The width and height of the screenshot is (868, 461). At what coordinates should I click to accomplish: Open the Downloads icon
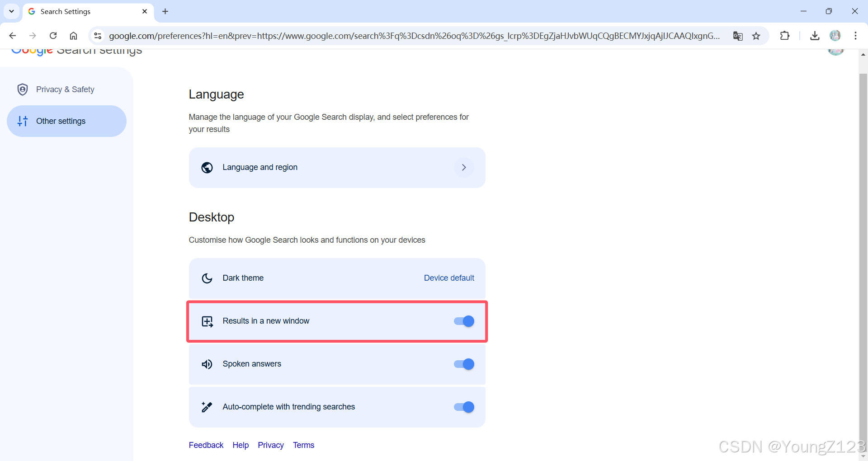815,36
